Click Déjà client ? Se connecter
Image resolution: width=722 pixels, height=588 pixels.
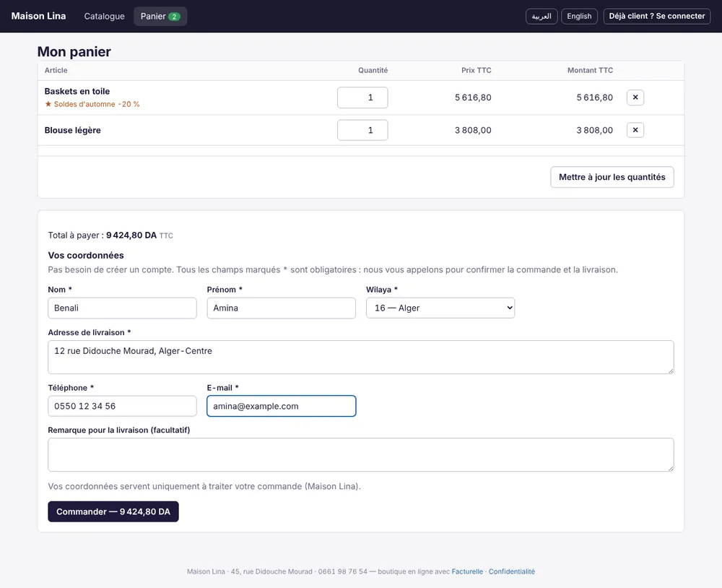(656, 16)
